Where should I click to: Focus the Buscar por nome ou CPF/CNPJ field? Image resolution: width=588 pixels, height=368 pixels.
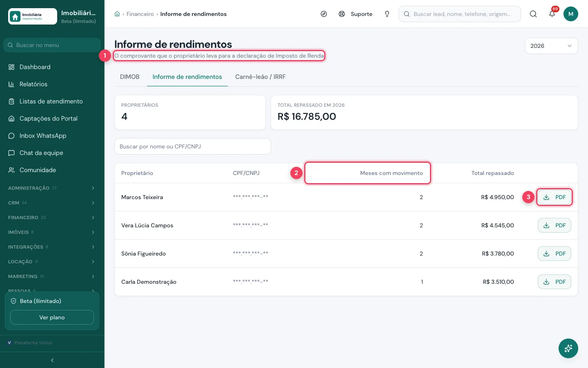pyautogui.click(x=193, y=146)
